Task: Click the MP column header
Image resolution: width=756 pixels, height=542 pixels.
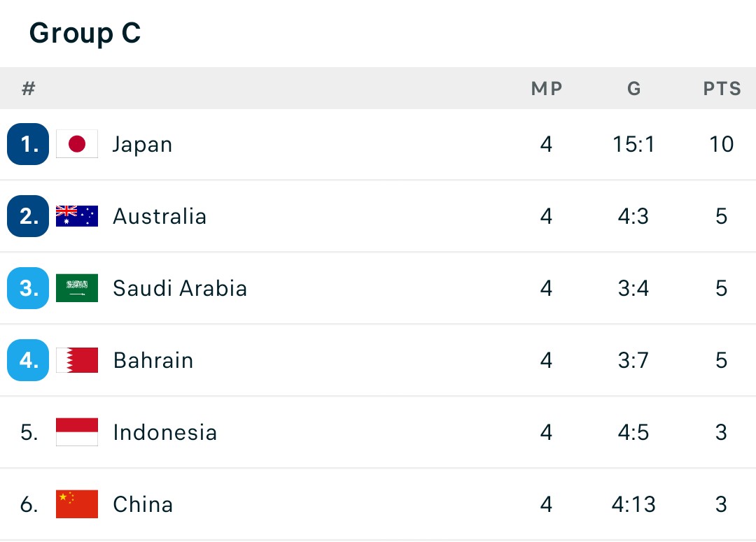Action: tap(547, 89)
